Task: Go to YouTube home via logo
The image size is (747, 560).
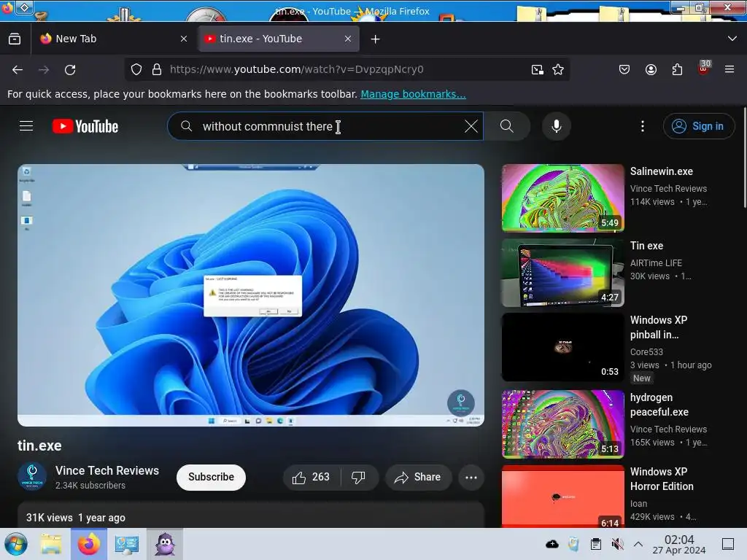Action: (x=85, y=126)
